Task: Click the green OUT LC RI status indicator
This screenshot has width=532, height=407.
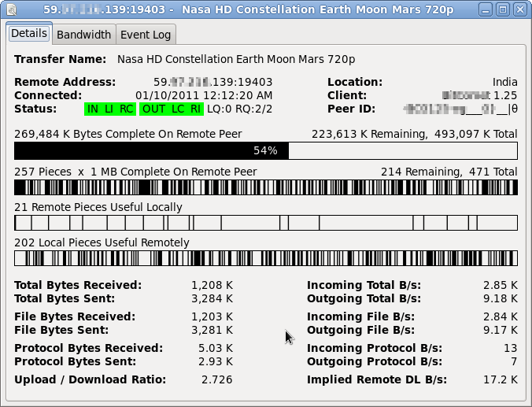Action: [x=172, y=109]
